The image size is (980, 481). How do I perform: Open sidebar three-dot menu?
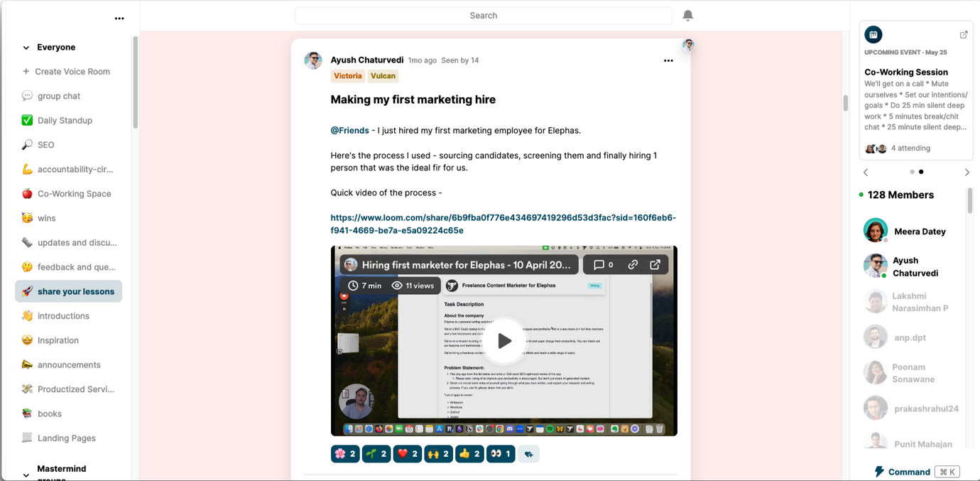click(x=119, y=18)
